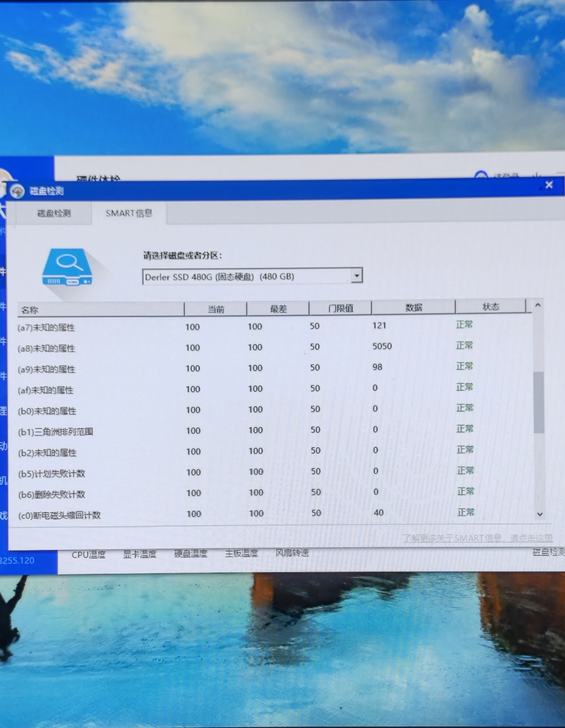Open the Derler SSD 480G disk dropdown

(x=247, y=277)
